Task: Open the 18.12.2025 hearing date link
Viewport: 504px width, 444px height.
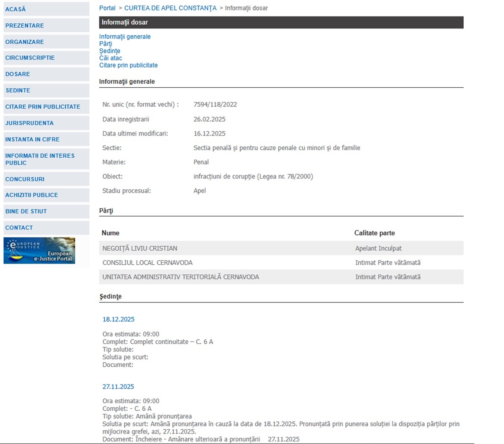Action: 118,319
